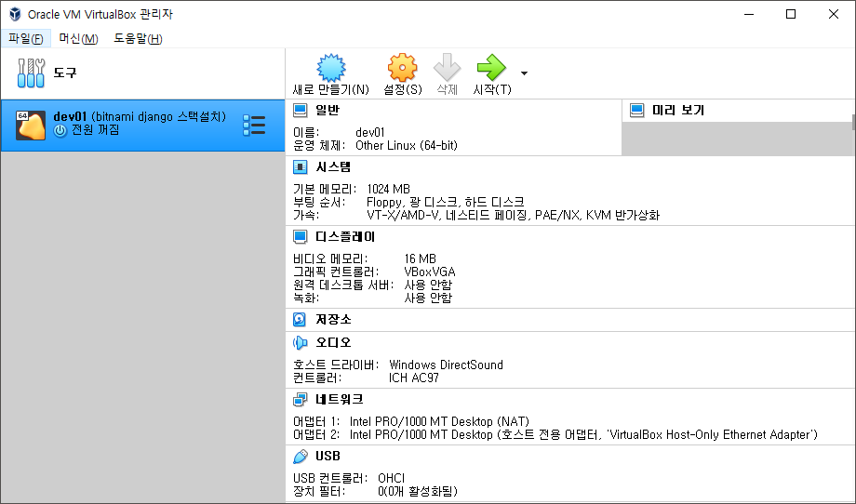The height and width of the screenshot is (504, 856).
Task: Click the VM preview thumbnail area
Action: tap(736, 139)
